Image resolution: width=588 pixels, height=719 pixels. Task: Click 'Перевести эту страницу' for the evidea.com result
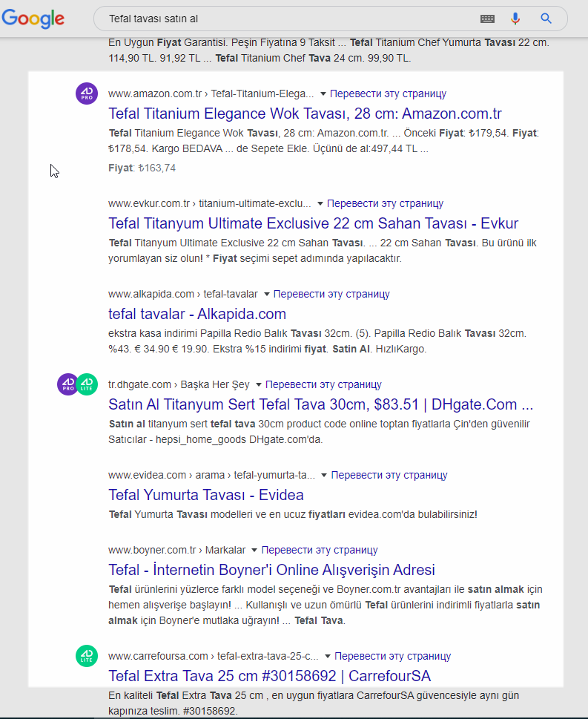(x=389, y=475)
